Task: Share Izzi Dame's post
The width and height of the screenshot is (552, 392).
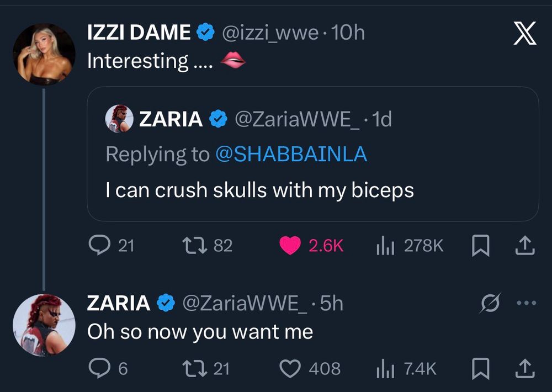Action: 525,245
